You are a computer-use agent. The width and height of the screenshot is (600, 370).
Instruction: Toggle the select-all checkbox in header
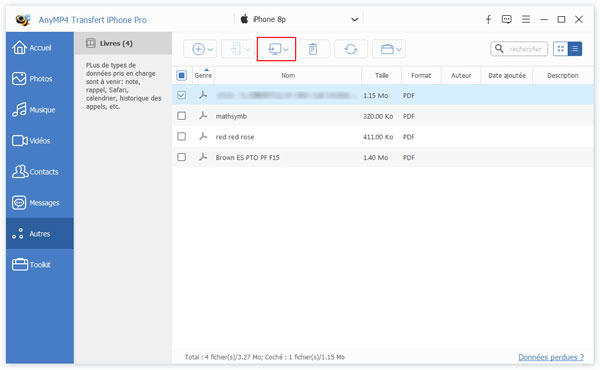tap(181, 75)
